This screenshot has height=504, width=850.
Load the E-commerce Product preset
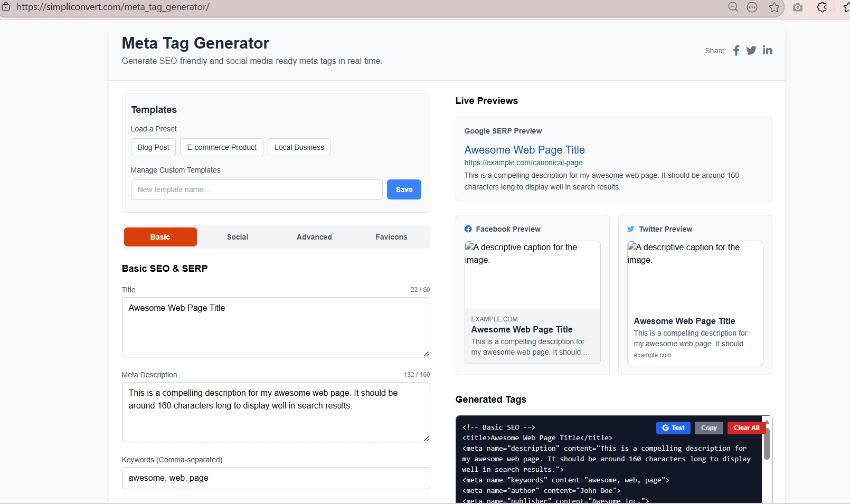coord(222,147)
